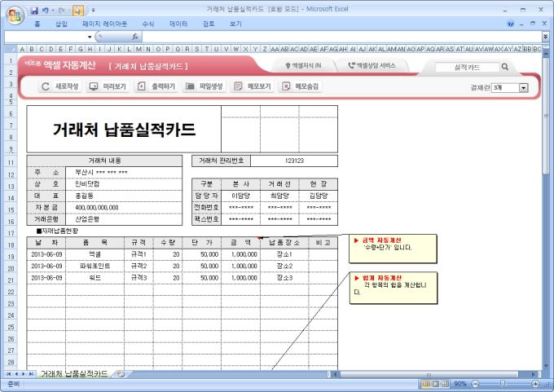The image size is (554, 392).
Task: Select the 장소3 납품장소 cell
Action: coord(284,278)
